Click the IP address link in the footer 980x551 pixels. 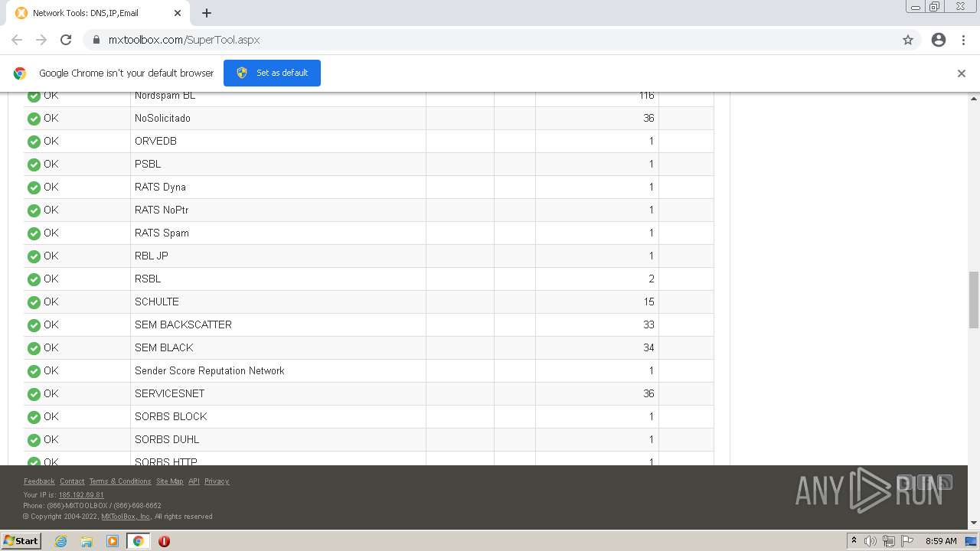[81, 495]
